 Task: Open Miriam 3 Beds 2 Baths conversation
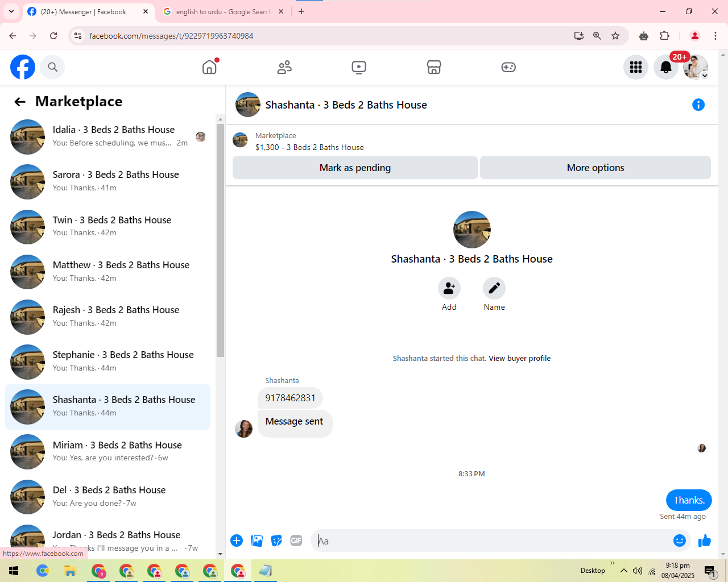(x=108, y=452)
